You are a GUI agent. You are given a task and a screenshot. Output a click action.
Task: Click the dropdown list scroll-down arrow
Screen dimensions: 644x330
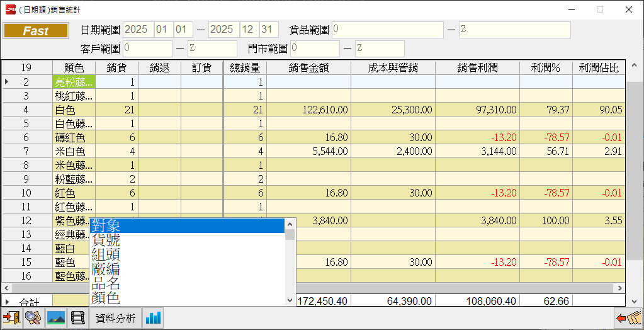[x=290, y=300]
